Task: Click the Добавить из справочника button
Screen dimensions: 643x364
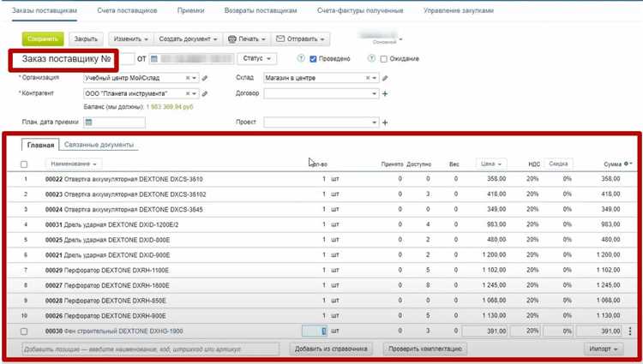Action: (x=332, y=349)
